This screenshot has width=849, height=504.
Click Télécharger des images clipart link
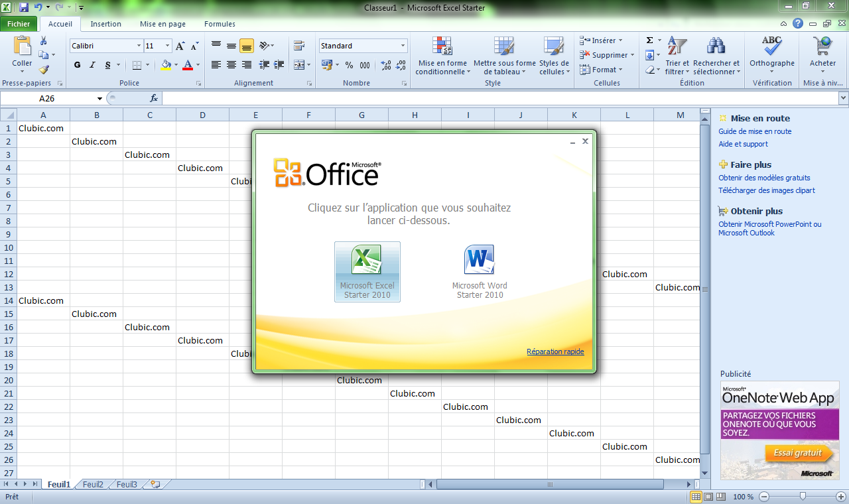point(767,190)
